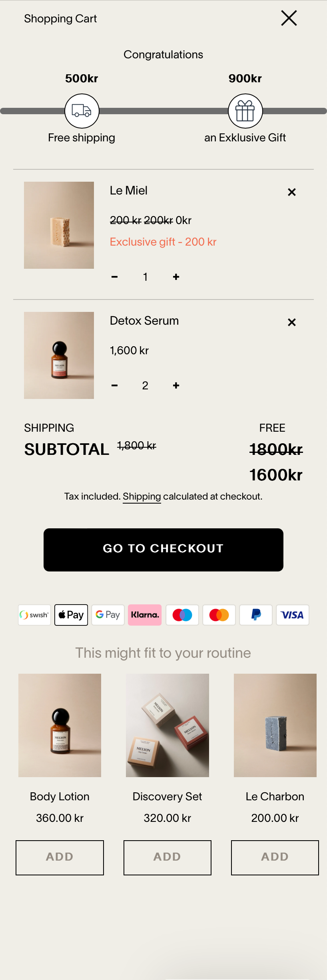
Task: Click the free shipping truck icon
Action: click(x=82, y=111)
